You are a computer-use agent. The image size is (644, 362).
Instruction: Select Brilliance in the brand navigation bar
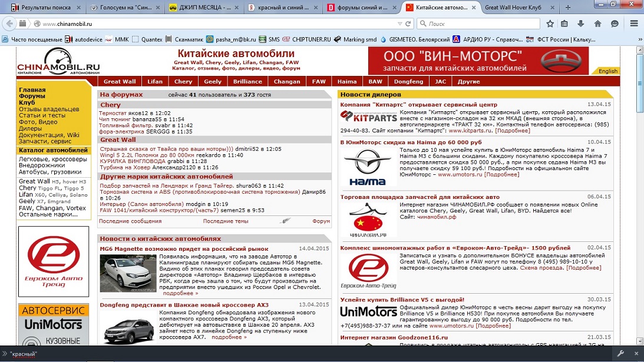pos(247,81)
